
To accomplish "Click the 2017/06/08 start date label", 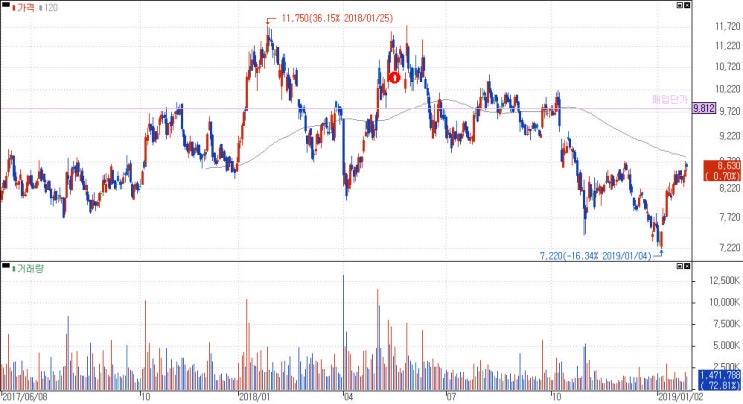I will click(x=24, y=396).
